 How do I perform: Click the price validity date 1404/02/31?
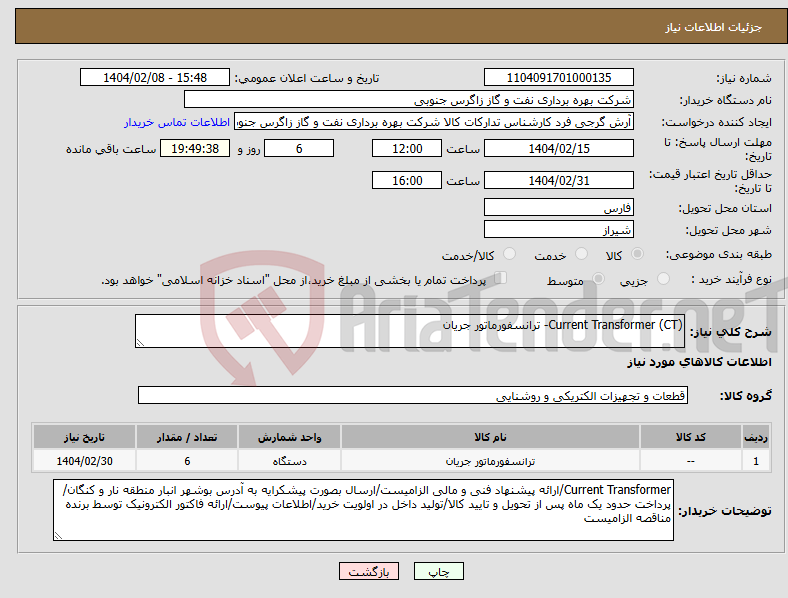(x=558, y=180)
